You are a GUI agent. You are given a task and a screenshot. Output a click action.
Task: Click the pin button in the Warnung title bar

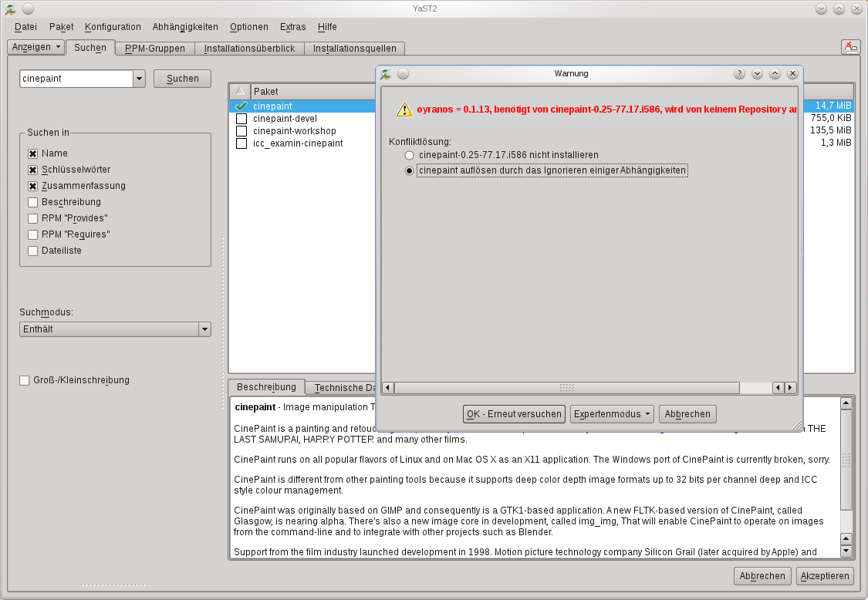pos(403,73)
